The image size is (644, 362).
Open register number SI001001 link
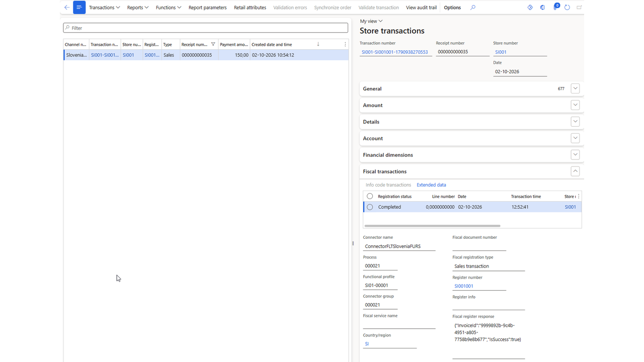coord(463,286)
